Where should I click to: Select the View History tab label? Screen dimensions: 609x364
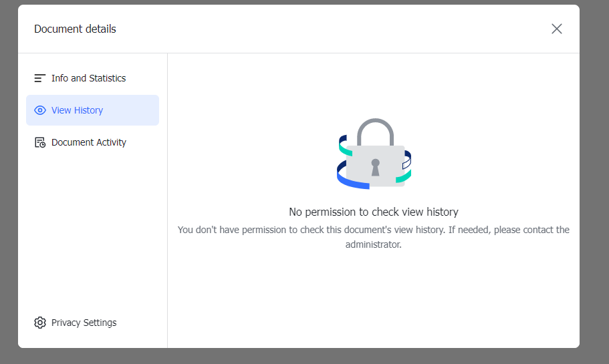click(77, 110)
